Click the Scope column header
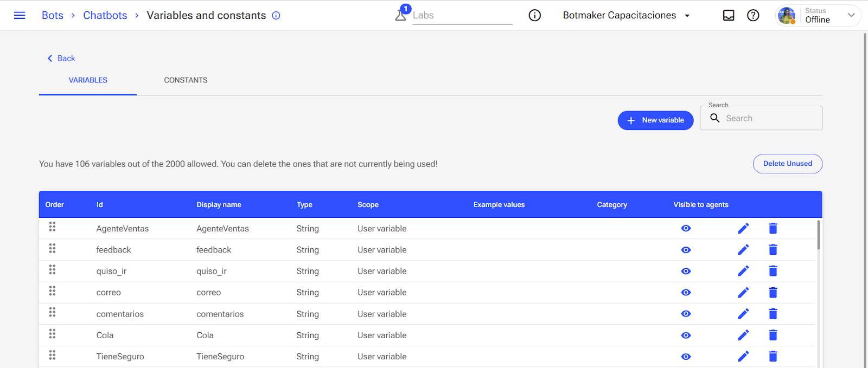868x368 pixels. coord(368,204)
